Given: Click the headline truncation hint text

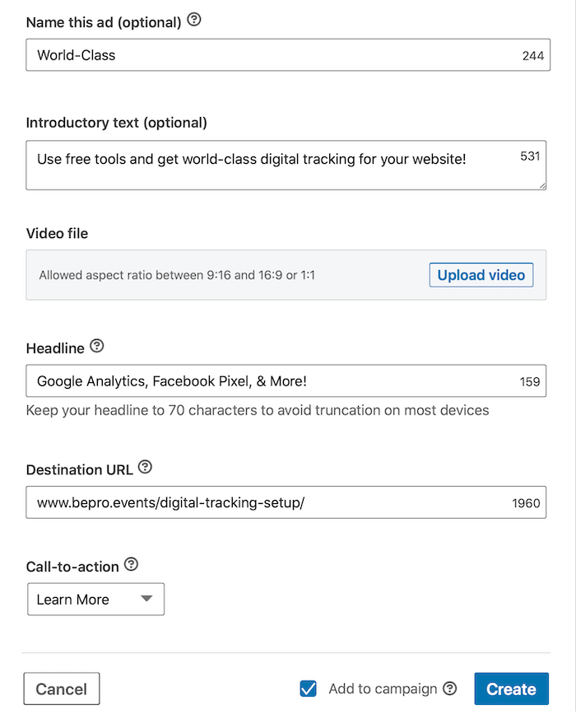Looking at the screenshot, I should click(x=258, y=410).
